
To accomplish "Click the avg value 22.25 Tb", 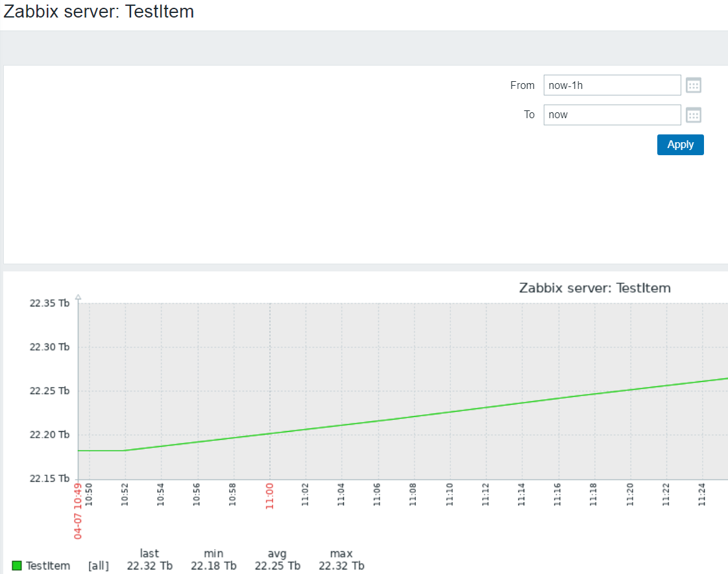I will [x=277, y=566].
